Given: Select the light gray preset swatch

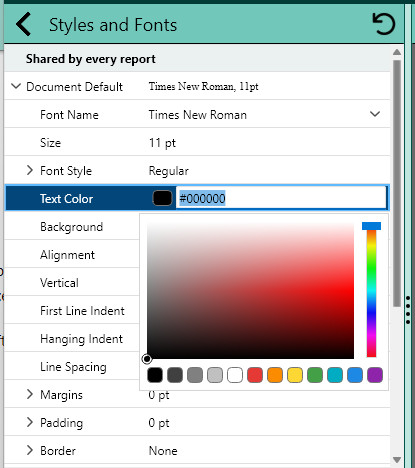Looking at the screenshot, I should (215, 375).
